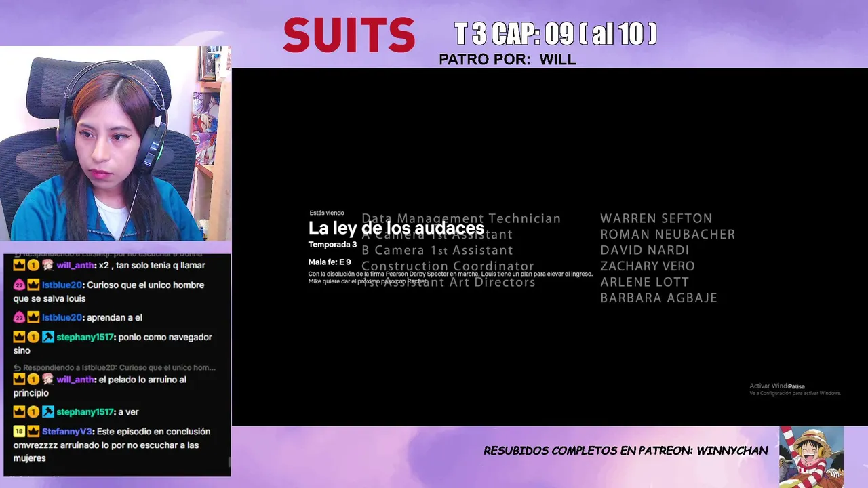Viewport: 868px width, 488px height.
Task: Jump to the replied message "Respondiendo a lstblue20"
Action: click(x=119, y=367)
